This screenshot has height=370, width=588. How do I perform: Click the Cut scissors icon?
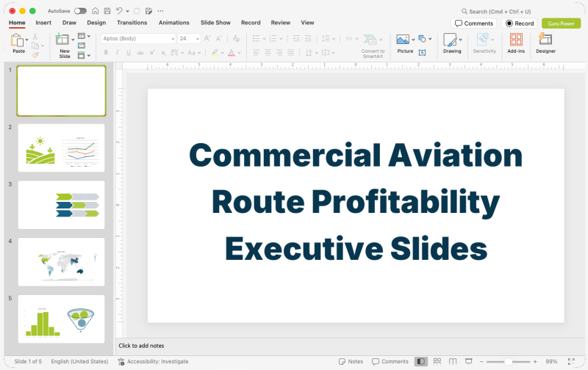point(35,36)
